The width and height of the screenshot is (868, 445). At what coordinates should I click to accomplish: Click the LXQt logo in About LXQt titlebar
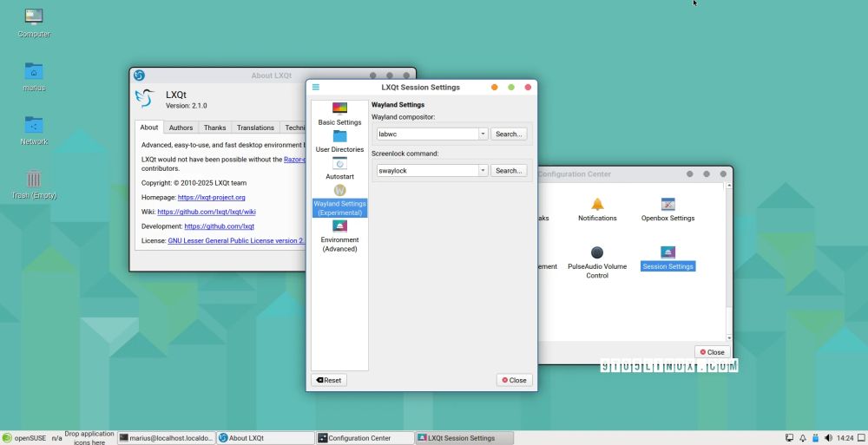(x=140, y=75)
